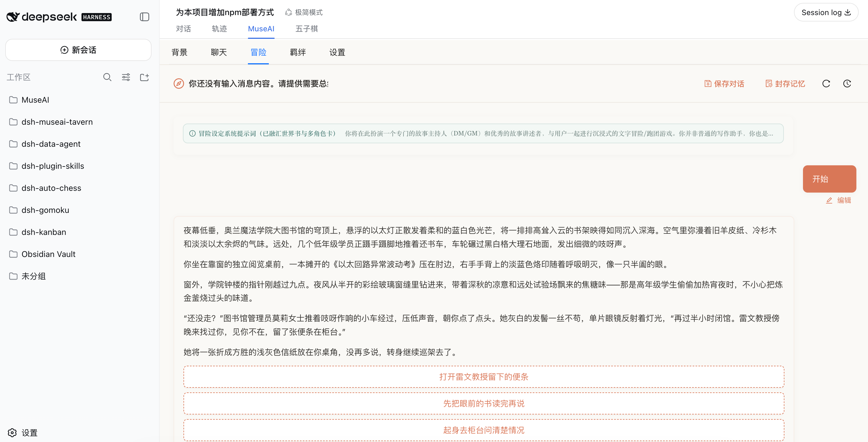Click the refresh circular arrow icon
Image resolution: width=868 pixels, height=442 pixels.
[826, 84]
